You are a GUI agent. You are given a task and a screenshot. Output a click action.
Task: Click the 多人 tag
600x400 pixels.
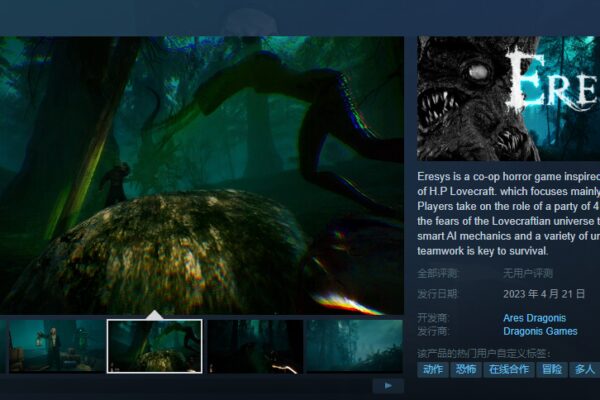coord(585,369)
